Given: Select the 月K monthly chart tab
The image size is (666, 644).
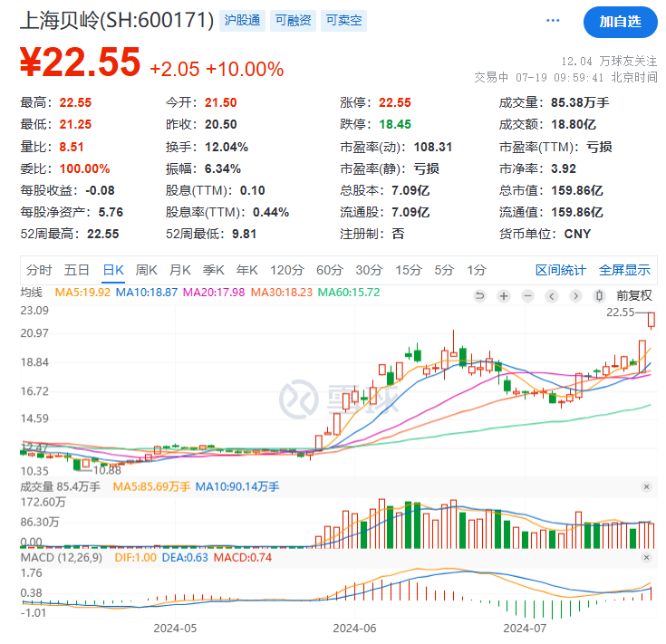Looking at the screenshot, I should tap(180, 270).
